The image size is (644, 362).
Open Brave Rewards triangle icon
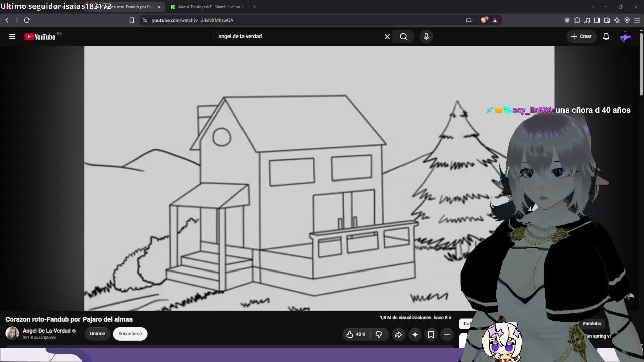pyautogui.click(x=495, y=20)
